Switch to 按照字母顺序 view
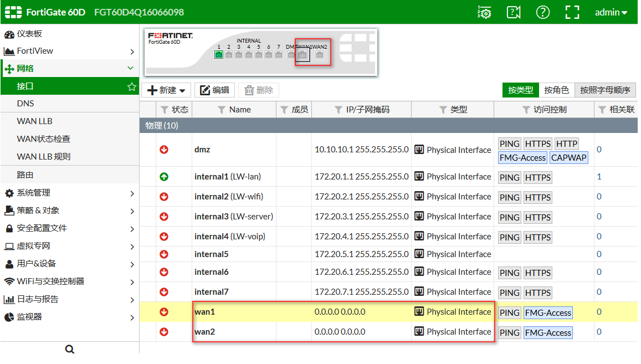The height and width of the screenshot is (364, 641). (x=605, y=90)
